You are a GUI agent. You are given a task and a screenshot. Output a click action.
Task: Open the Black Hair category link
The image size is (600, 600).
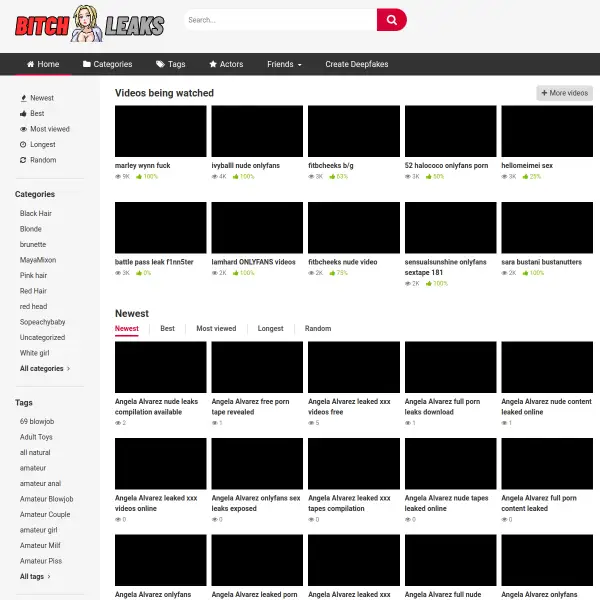point(36,214)
